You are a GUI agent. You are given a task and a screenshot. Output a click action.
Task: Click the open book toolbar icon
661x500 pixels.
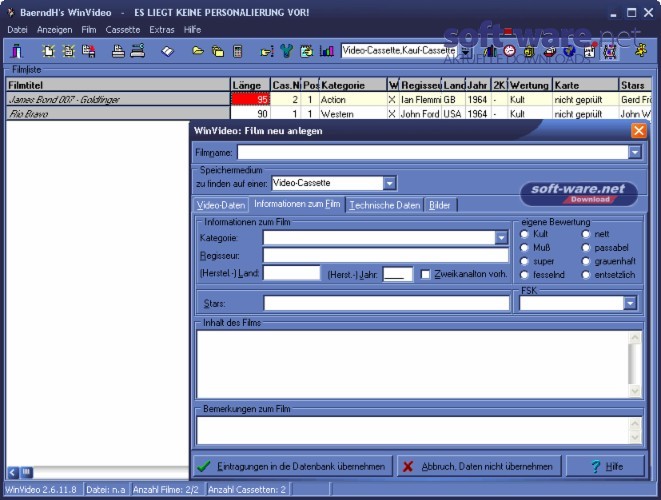click(x=167, y=51)
